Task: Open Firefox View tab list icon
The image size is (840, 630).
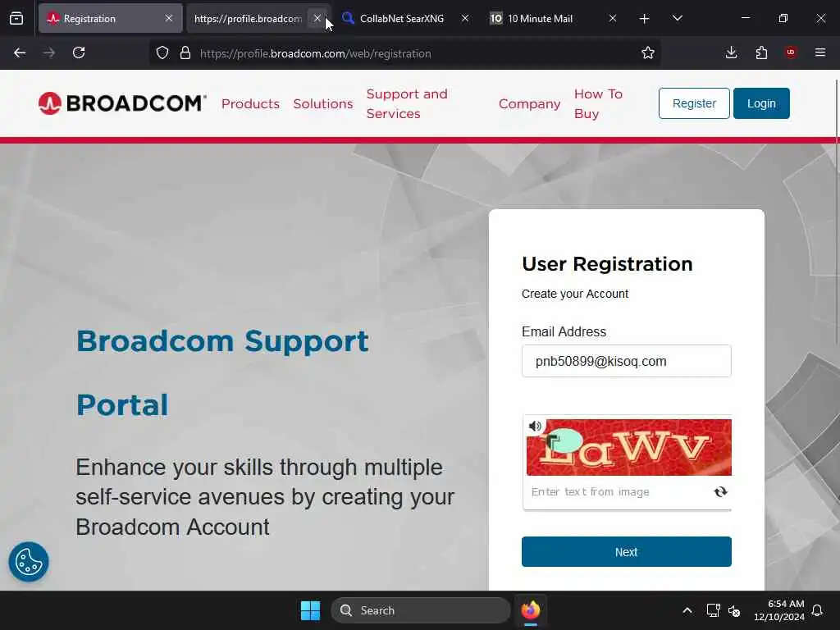Action: (16, 18)
